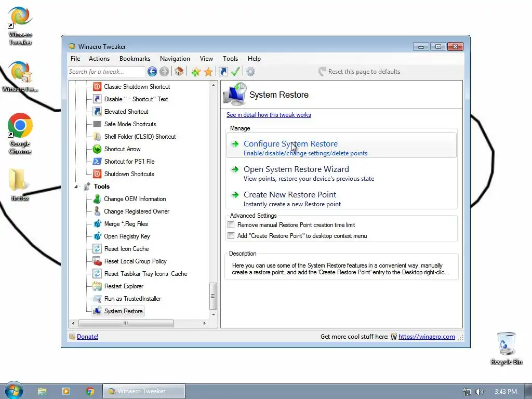Select Change Registered Owner tree item

pos(137,211)
